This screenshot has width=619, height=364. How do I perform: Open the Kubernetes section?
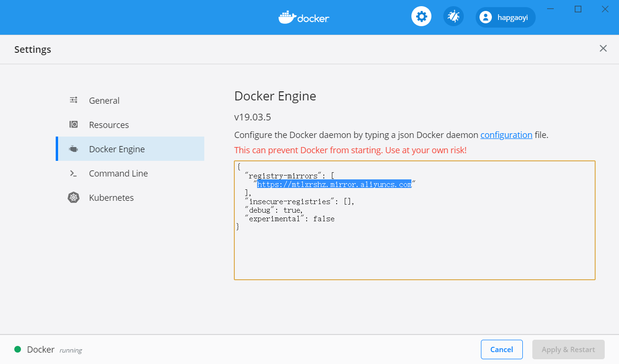(x=130, y=197)
